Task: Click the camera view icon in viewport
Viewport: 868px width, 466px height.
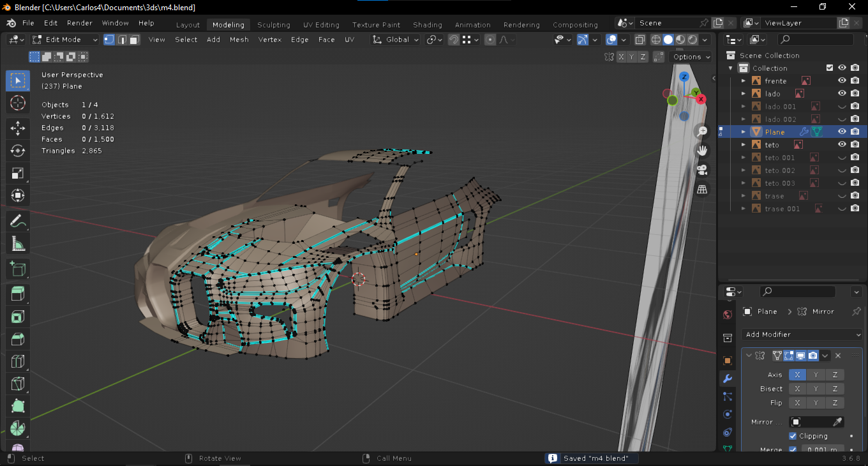Action: tap(702, 170)
